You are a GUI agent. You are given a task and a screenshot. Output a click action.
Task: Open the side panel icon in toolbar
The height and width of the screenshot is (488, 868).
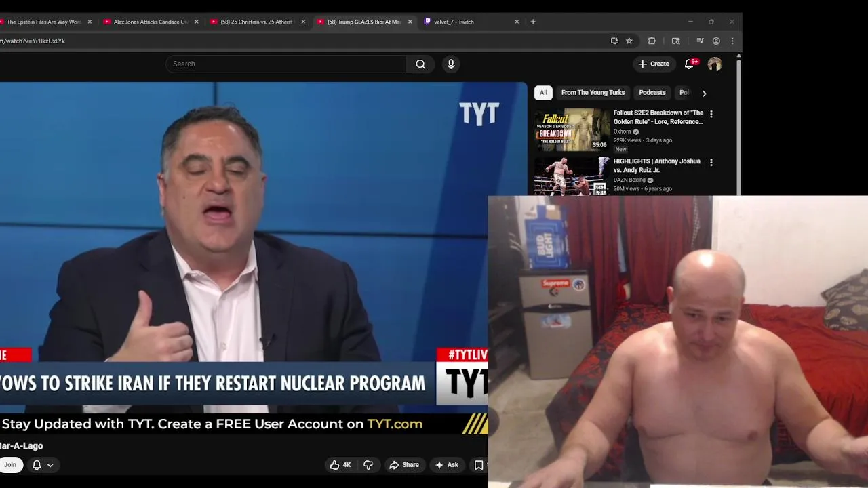(x=675, y=41)
